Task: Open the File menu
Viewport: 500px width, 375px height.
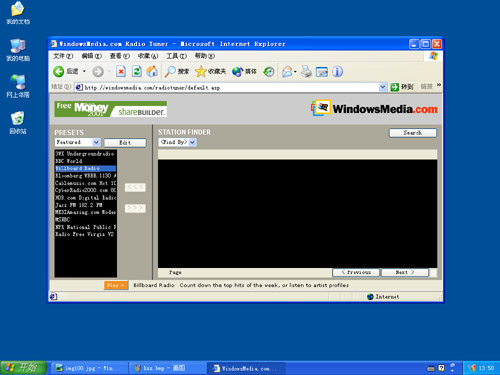Action: (x=63, y=56)
